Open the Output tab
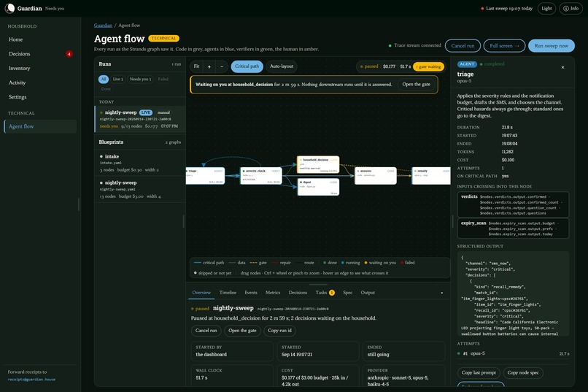The height and width of the screenshot is (392, 588). [x=368, y=293]
